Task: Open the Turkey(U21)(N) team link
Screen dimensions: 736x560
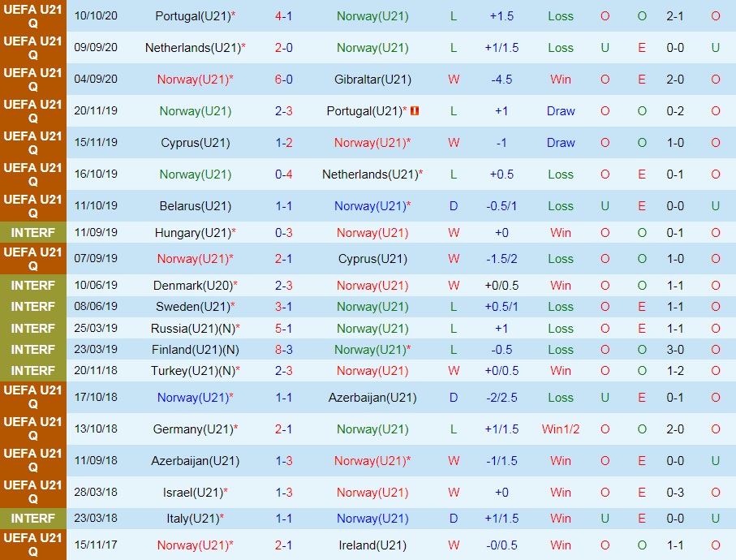Action: 192,371
